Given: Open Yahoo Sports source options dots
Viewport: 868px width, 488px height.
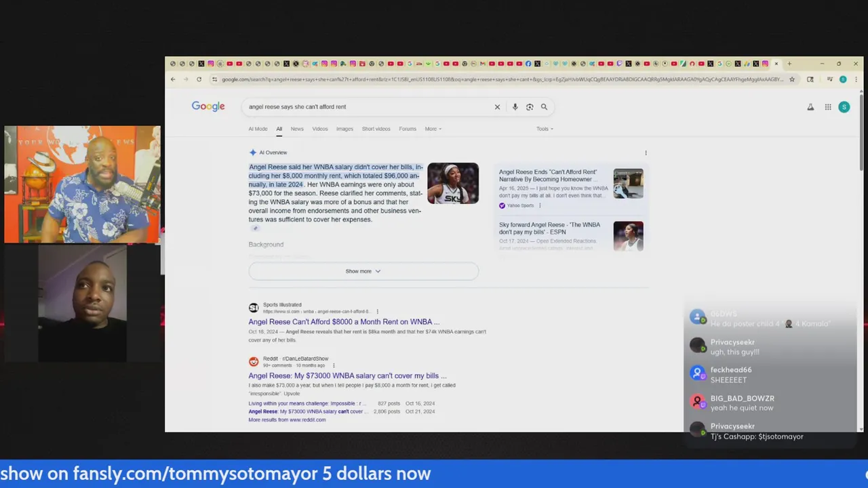Looking at the screenshot, I should pyautogui.click(x=540, y=205).
